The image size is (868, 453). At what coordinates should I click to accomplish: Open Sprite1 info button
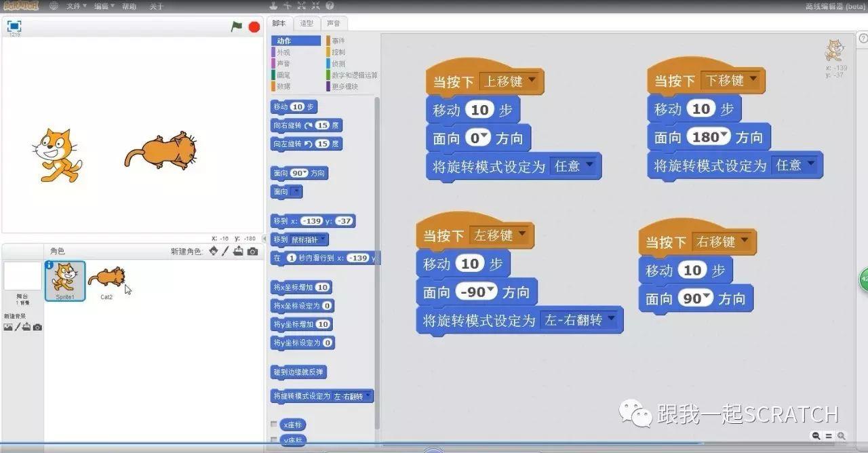(49, 265)
